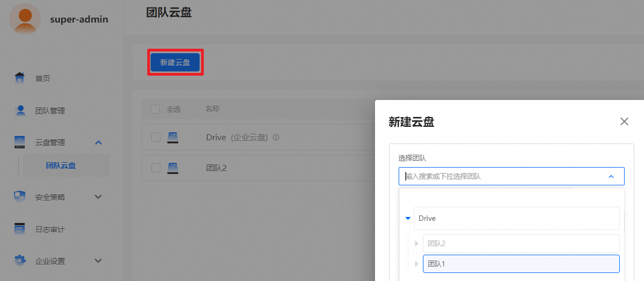Click the 名称 column header

pos(213,109)
